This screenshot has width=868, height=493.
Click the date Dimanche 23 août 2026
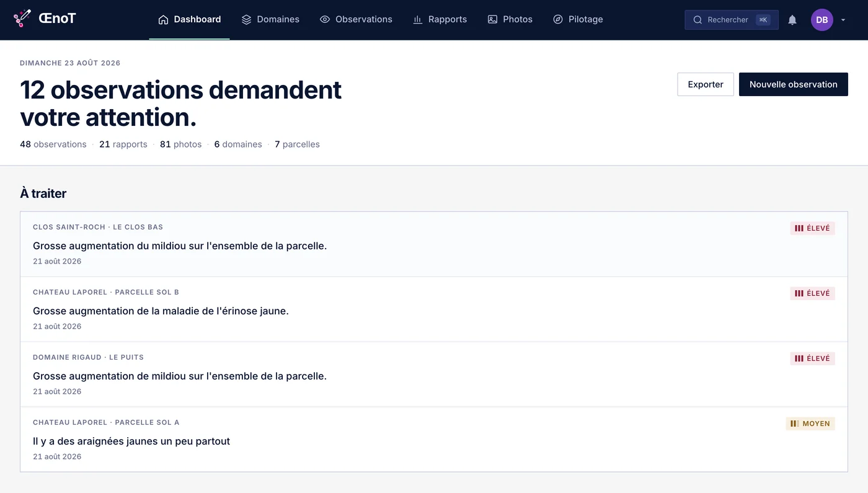(x=70, y=63)
